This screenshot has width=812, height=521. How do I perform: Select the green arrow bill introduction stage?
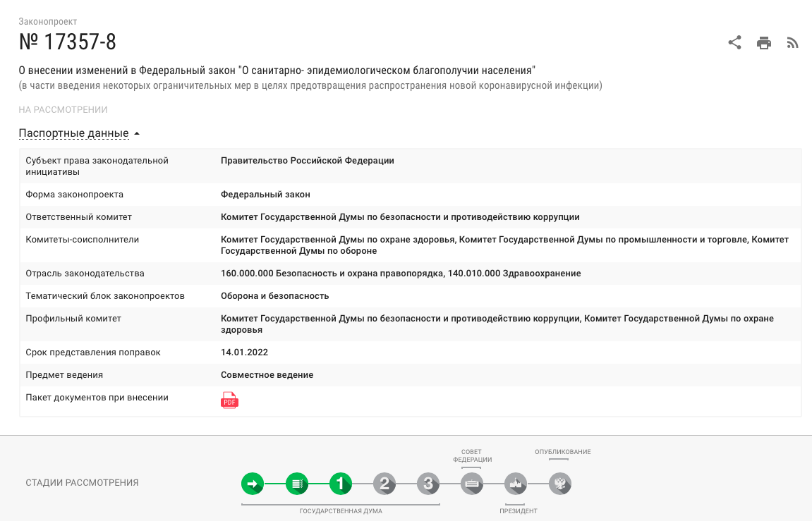[253, 484]
